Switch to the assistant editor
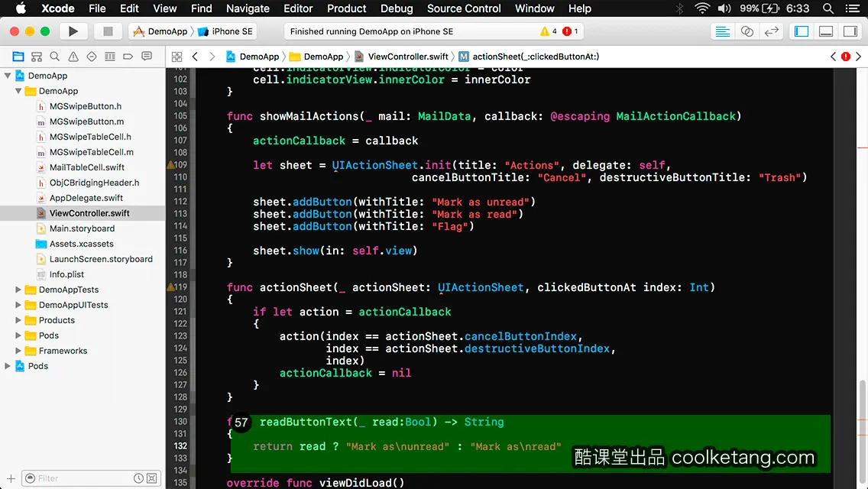This screenshot has width=868, height=489. 747,31
